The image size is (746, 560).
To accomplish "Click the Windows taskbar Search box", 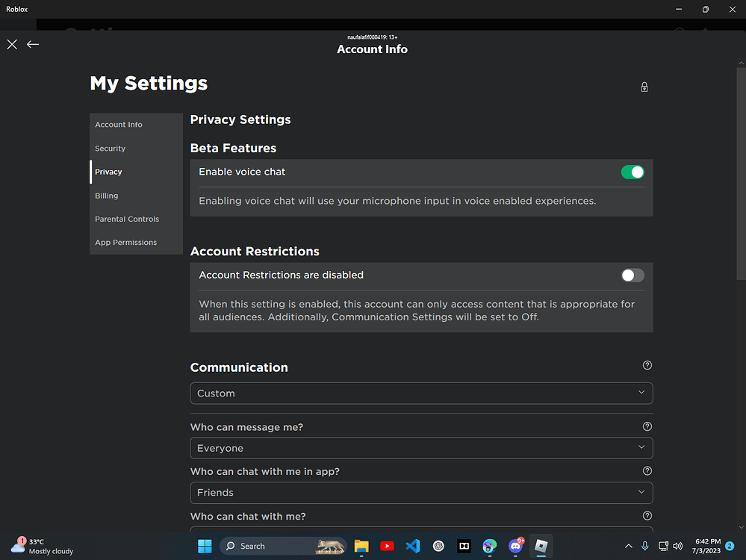I will click(x=283, y=547).
